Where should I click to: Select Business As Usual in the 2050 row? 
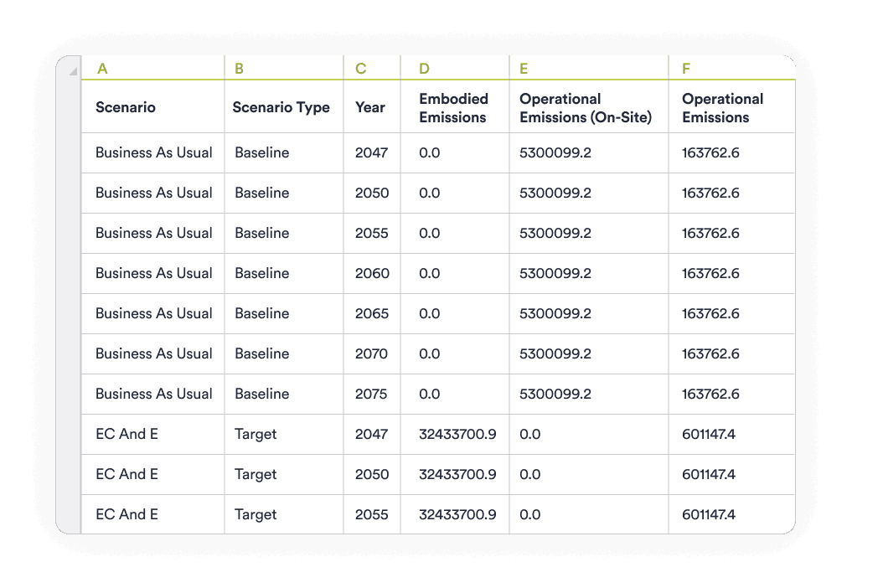(154, 193)
